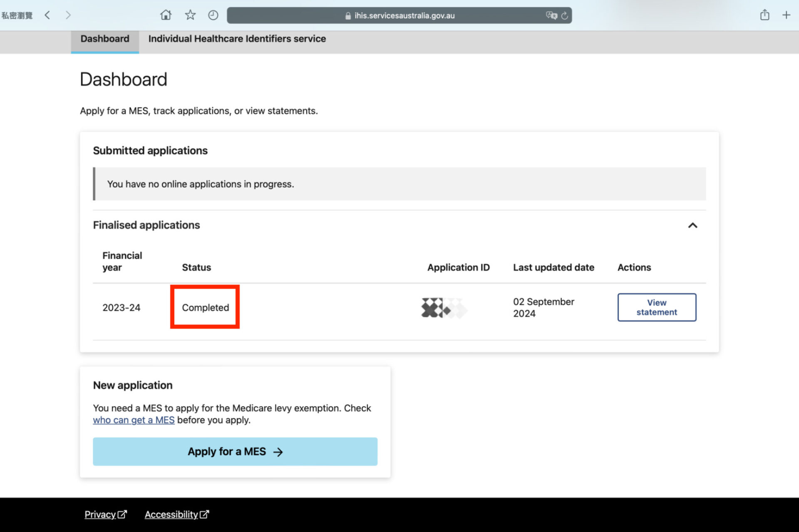Switch to the Dashboard tab
The height and width of the screenshot is (532, 799).
pyautogui.click(x=105, y=39)
